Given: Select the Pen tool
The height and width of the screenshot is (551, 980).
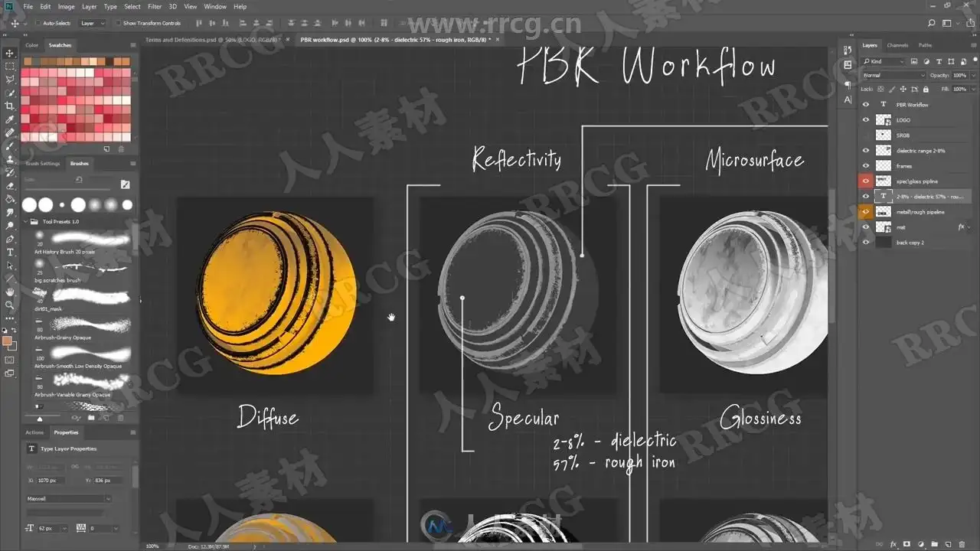Looking at the screenshot, I should click(10, 239).
